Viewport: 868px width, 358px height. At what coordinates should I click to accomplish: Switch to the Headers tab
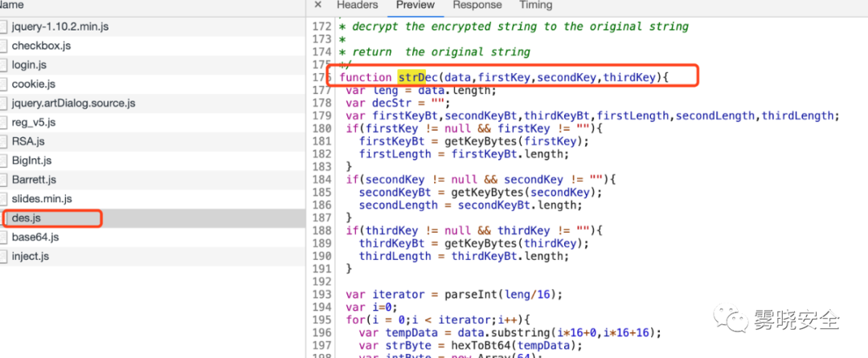tap(357, 5)
